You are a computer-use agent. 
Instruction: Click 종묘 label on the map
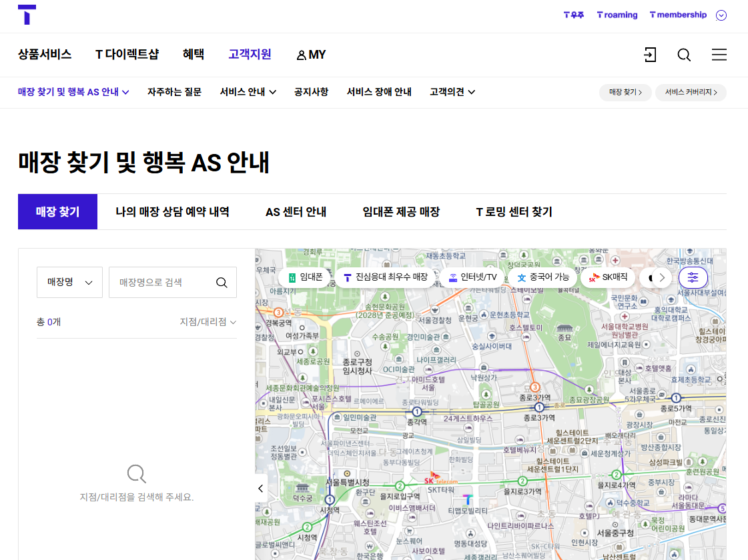point(565,337)
